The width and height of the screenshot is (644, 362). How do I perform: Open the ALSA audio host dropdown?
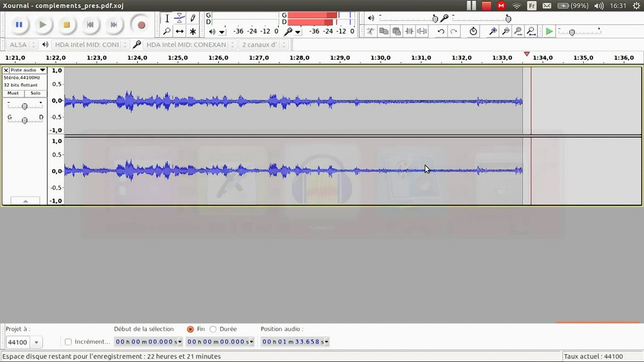(22, 45)
